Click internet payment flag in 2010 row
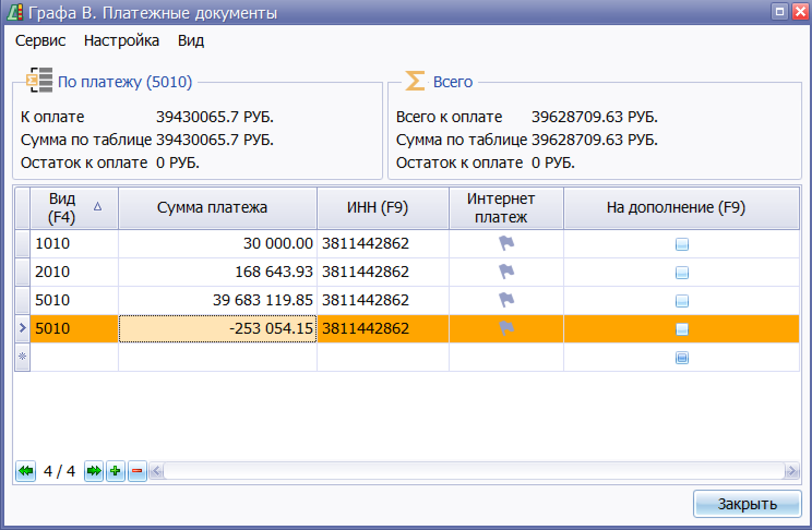812x530 pixels. [506, 272]
